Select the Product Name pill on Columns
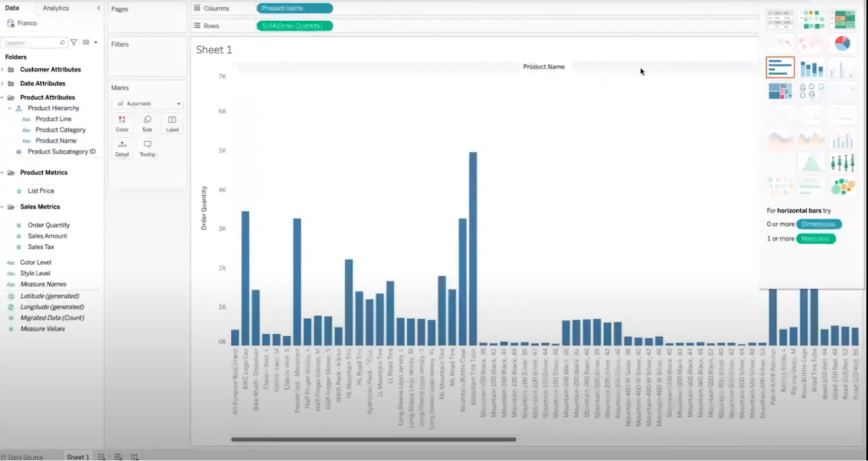Image resolution: width=868 pixels, height=461 pixels. [294, 8]
